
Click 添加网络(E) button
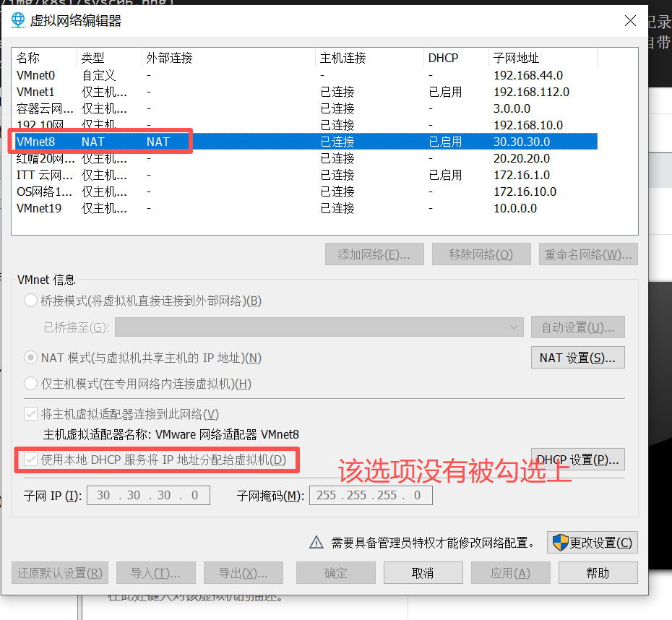(374, 254)
